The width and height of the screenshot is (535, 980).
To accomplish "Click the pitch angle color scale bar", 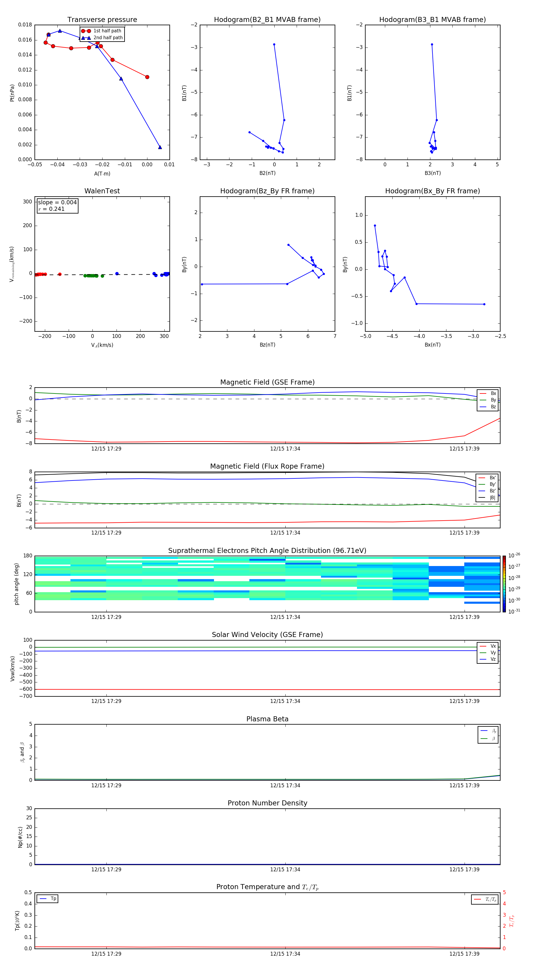I will [504, 584].
